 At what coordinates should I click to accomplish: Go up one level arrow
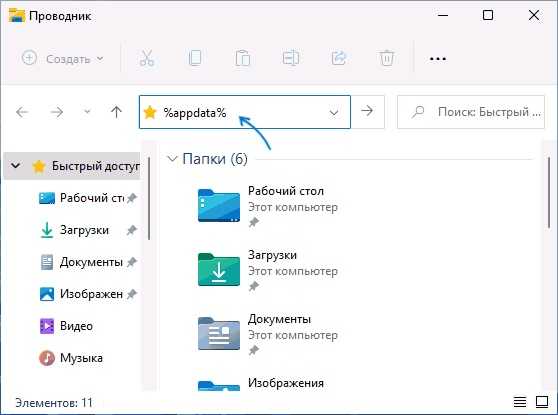116,112
